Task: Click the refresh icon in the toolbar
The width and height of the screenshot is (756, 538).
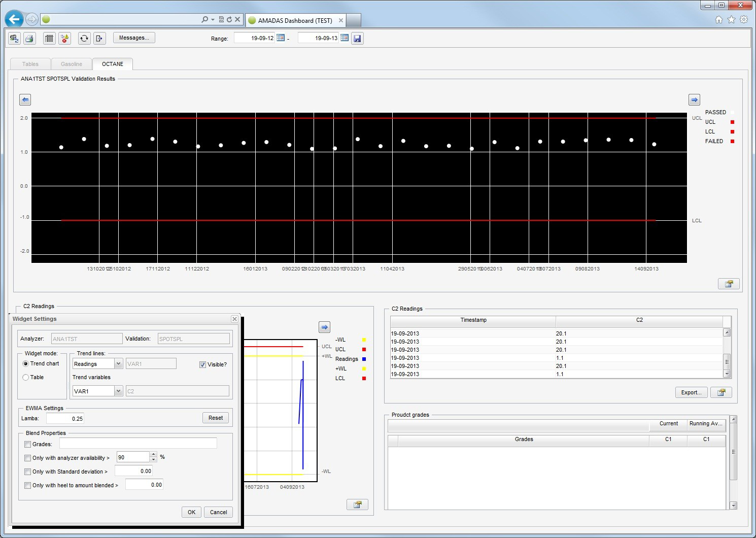Action: click(x=84, y=38)
